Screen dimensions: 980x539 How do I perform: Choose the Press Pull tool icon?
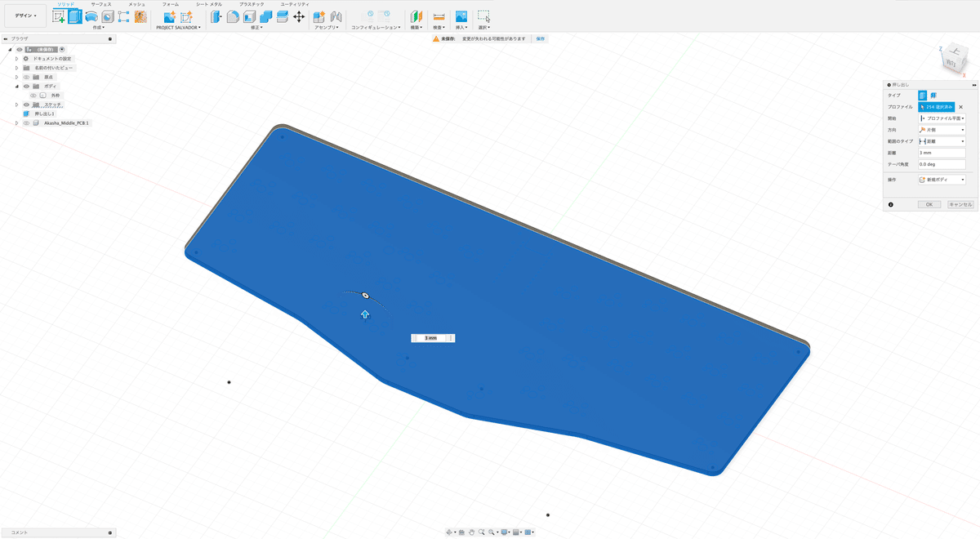pos(216,16)
